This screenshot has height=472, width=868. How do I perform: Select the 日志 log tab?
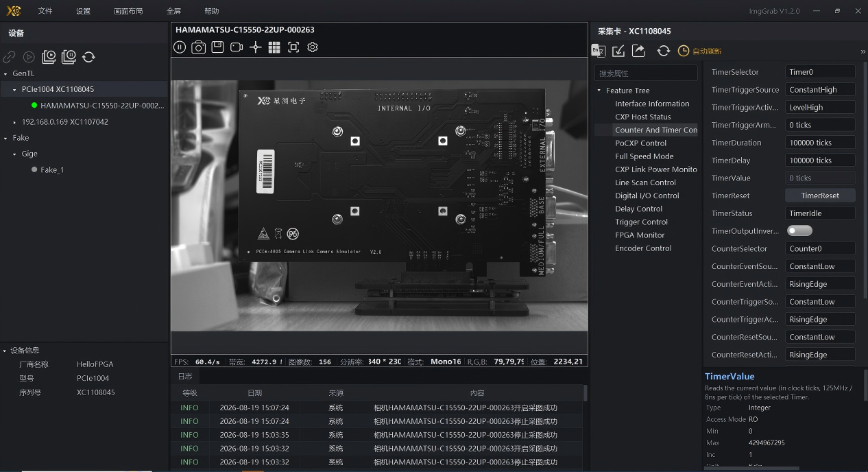[185, 376]
